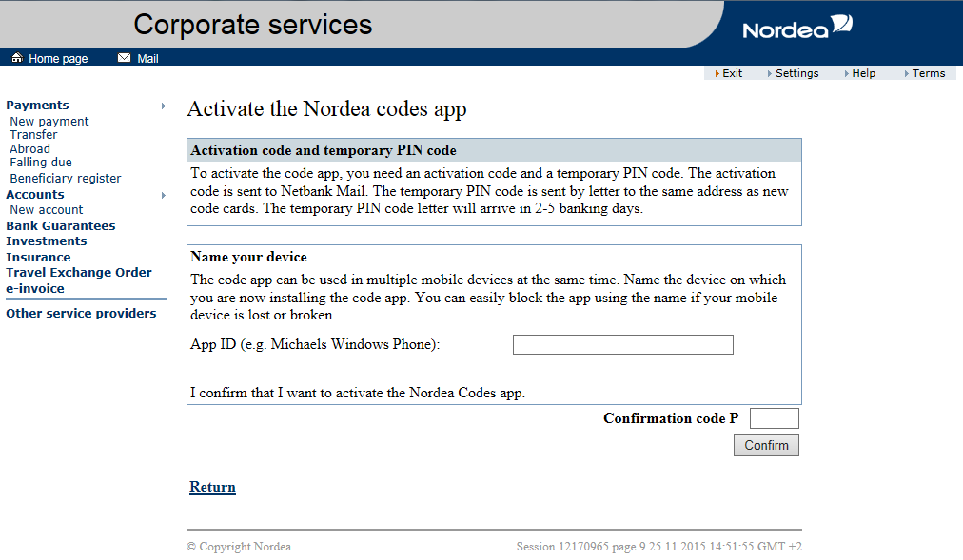Go to Travel Exchange Order

[79, 272]
